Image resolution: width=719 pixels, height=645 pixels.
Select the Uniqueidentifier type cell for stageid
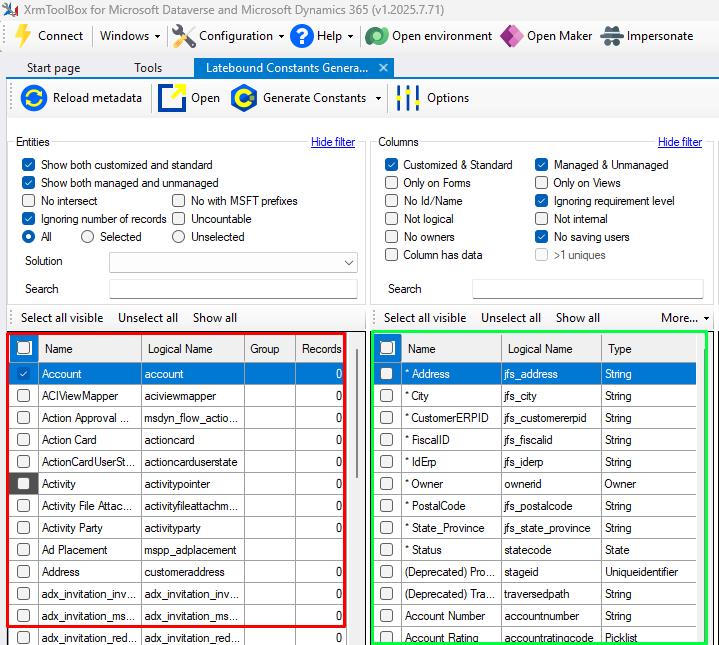[x=649, y=572]
